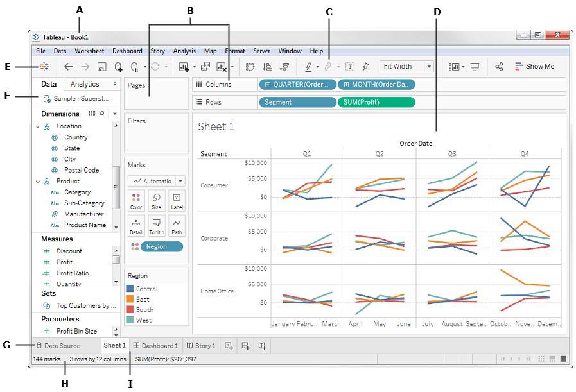
Task: Open the File menu
Action: [40, 51]
